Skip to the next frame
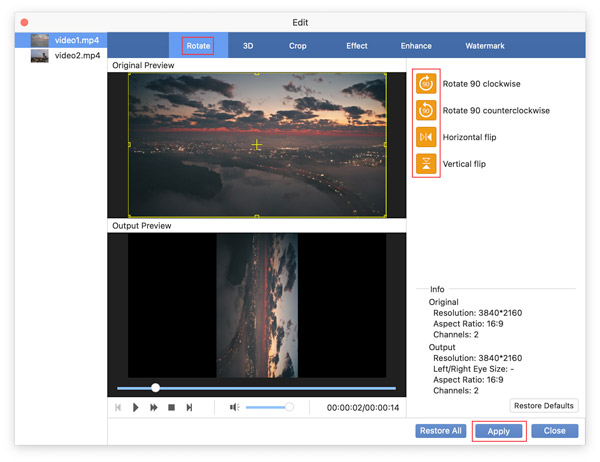The width and height of the screenshot is (600, 462). click(x=189, y=408)
